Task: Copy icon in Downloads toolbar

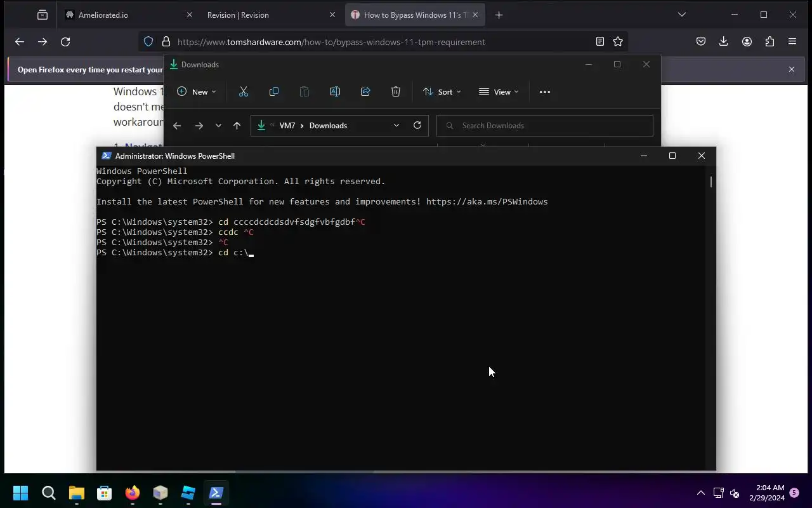Action: [274, 91]
